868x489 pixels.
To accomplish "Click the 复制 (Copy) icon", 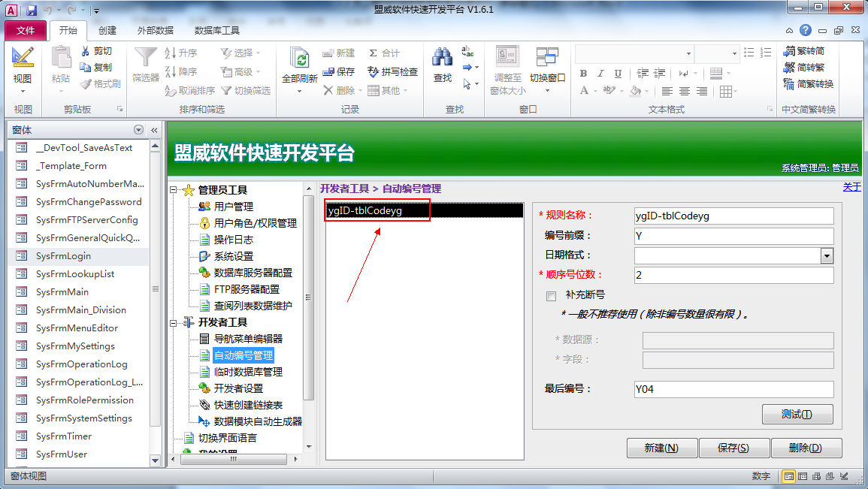I will click(85, 67).
